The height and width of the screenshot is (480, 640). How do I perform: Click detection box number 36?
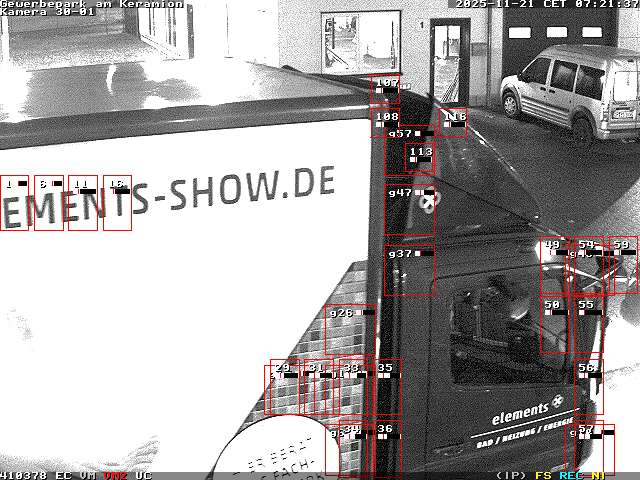click(x=386, y=449)
